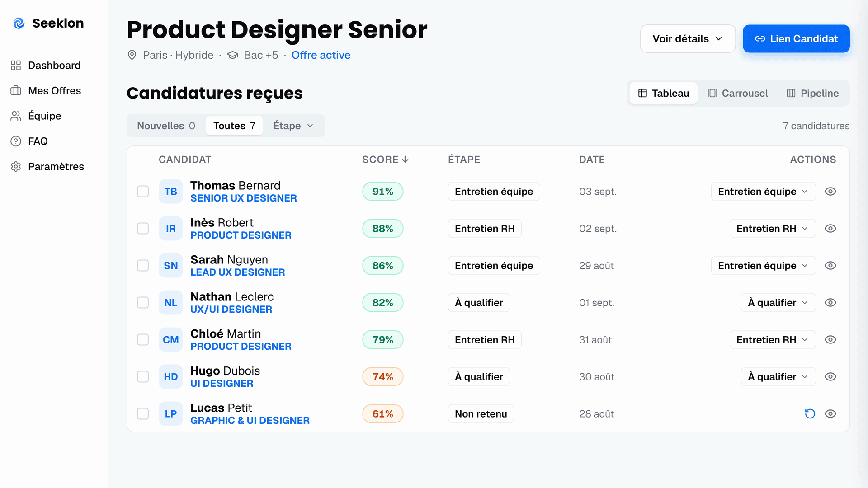Viewport: 868px width, 488px height.
Task: Tick the checkbox for Lucas Petit
Action: pyautogui.click(x=143, y=414)
